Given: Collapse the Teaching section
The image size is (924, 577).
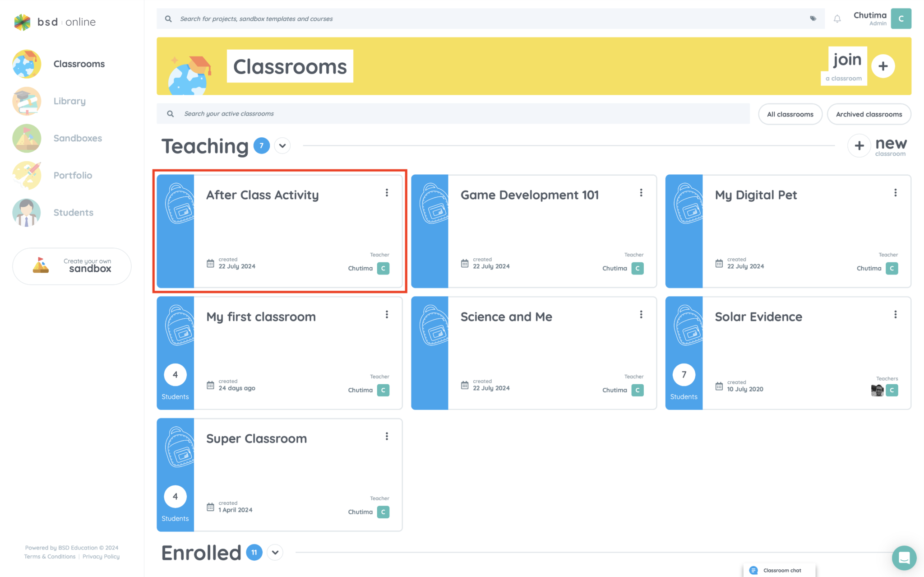Looking at the screenshot, I should pos(282,146).
